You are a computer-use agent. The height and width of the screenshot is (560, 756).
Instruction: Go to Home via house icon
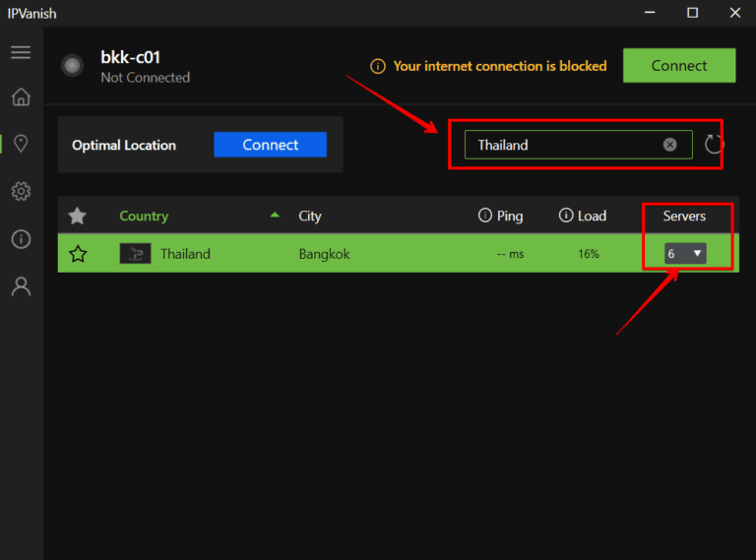pyautogui.click(x=21, y=97)
